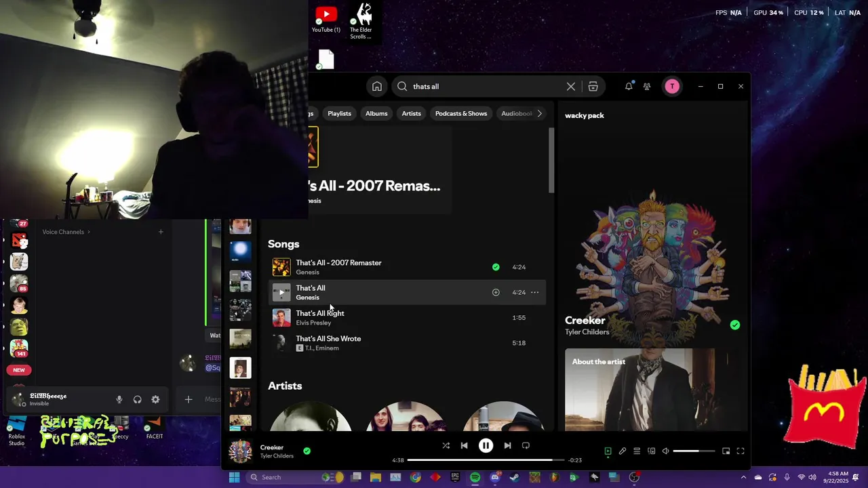Open Spotify What's New notifications bell

point(629,86)
